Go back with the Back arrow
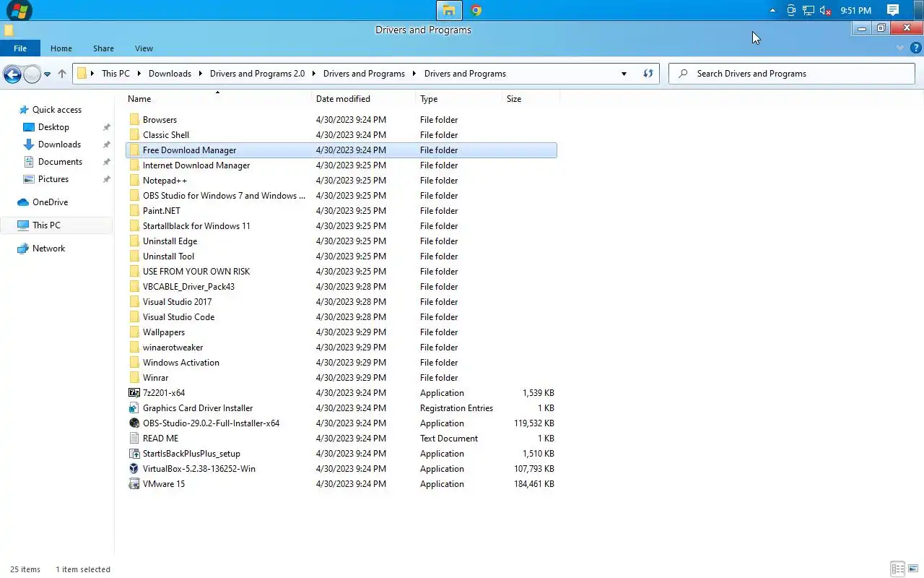Viewport: 924px width, 578px height. [12, 74]
